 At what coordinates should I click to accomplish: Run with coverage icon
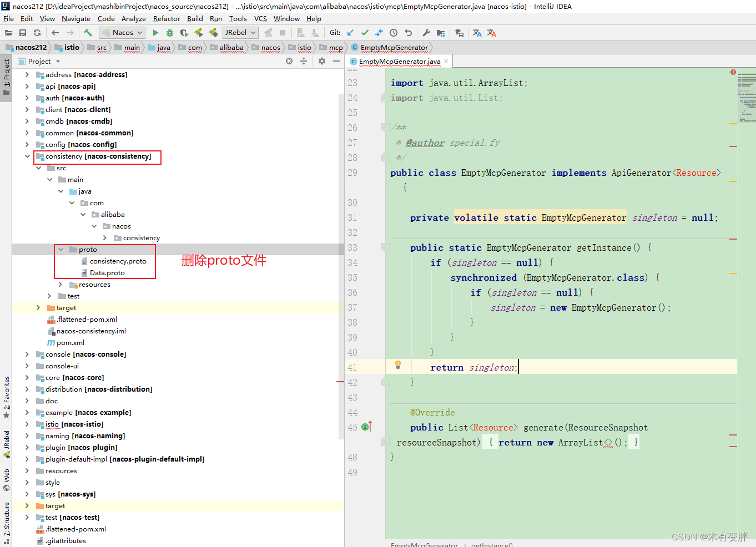tap(184, 33)
